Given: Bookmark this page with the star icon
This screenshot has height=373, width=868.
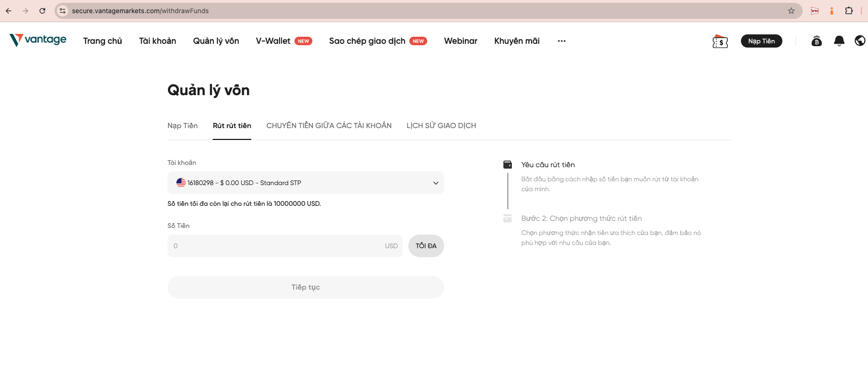Looking at the screenshot, I should [791, 11].
